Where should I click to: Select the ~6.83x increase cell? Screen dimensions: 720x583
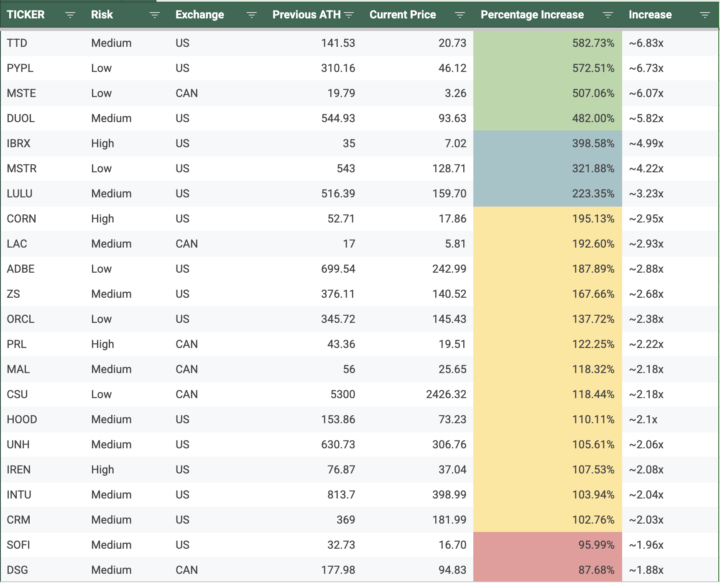[671, 43]
